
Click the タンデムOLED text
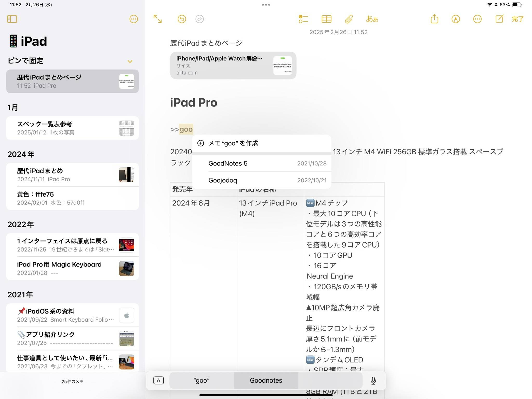(339, 360)
